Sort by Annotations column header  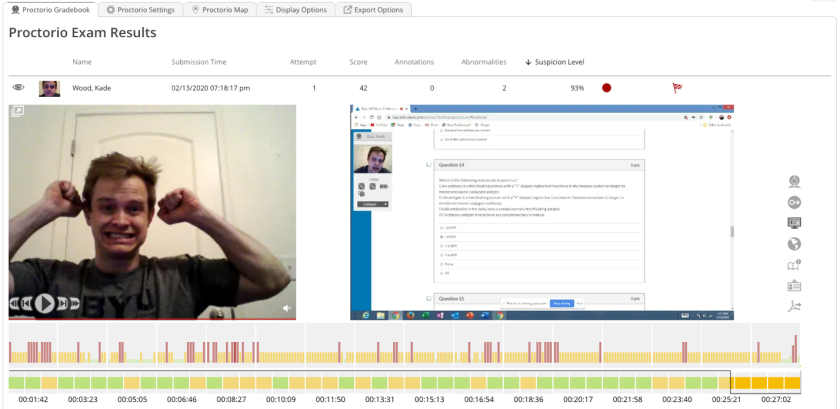click(x=414, y=62)
